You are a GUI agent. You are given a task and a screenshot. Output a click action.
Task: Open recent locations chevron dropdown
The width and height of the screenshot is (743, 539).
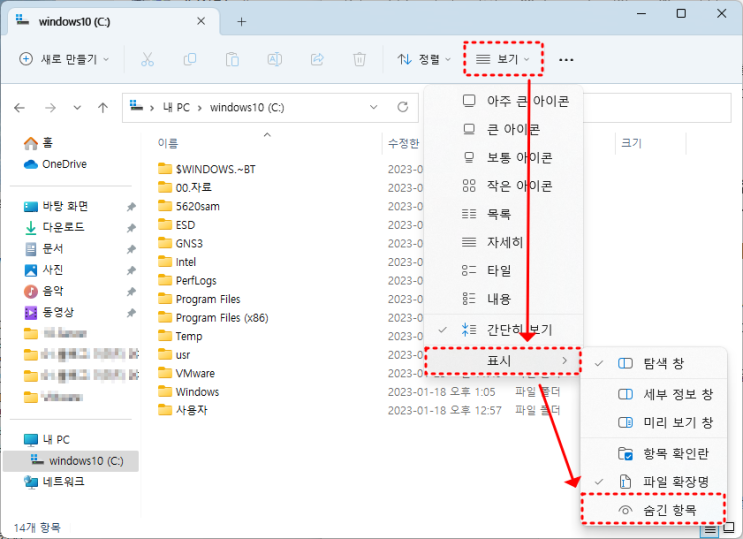point(77,108)
